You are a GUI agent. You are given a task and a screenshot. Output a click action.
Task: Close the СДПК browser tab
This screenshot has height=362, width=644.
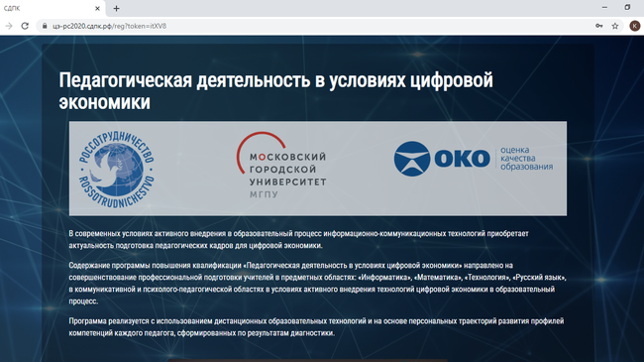[x=97, y=8]
